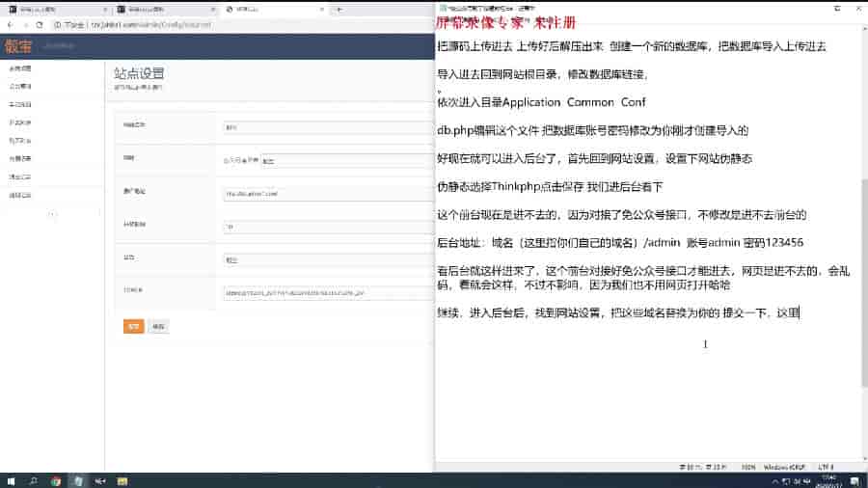Open Windows Start menu

pos(10,480)
